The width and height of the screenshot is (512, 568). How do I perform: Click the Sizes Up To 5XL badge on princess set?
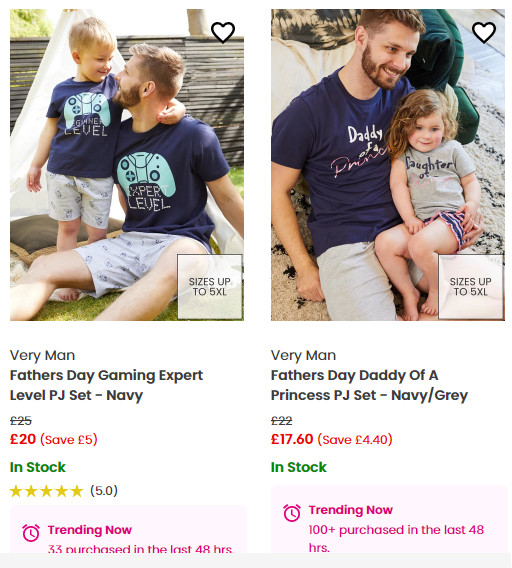click(x=471, y=287)
